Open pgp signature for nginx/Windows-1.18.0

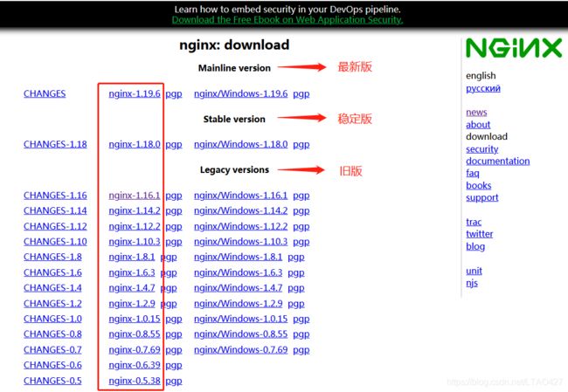pos(301,145)
